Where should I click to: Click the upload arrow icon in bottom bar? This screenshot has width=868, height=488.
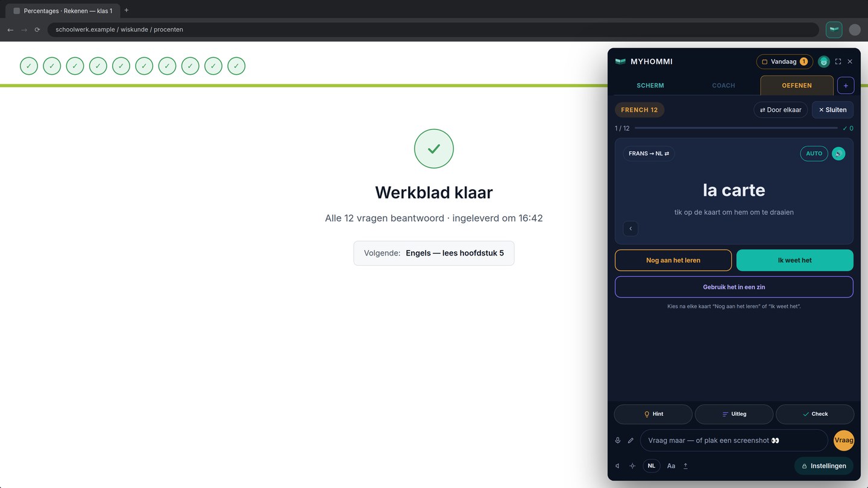tap(685, 466)
